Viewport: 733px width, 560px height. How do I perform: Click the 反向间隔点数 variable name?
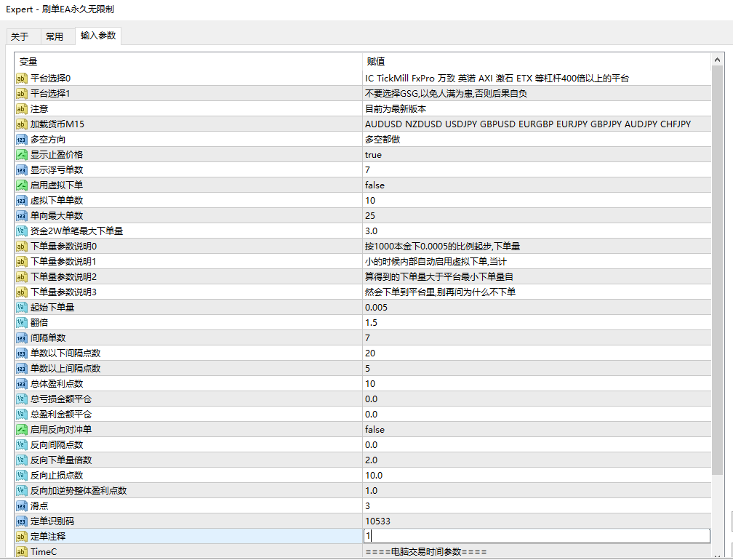(x=57, y=445)
